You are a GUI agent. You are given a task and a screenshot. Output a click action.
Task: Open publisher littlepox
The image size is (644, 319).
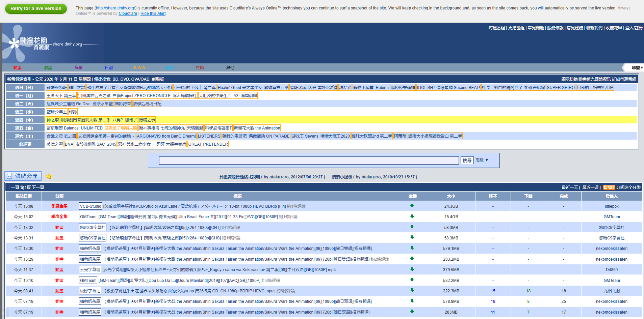pyautogui.click(x=612, y=206)
